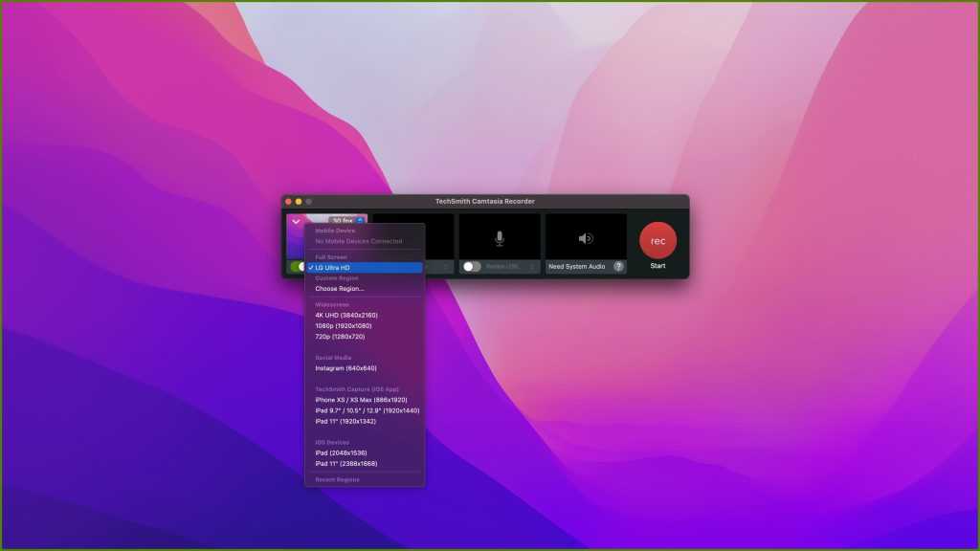Toggle the green screen recording switch
The width and height of the screenshot is (980, 551).
(x=301, y=267)
